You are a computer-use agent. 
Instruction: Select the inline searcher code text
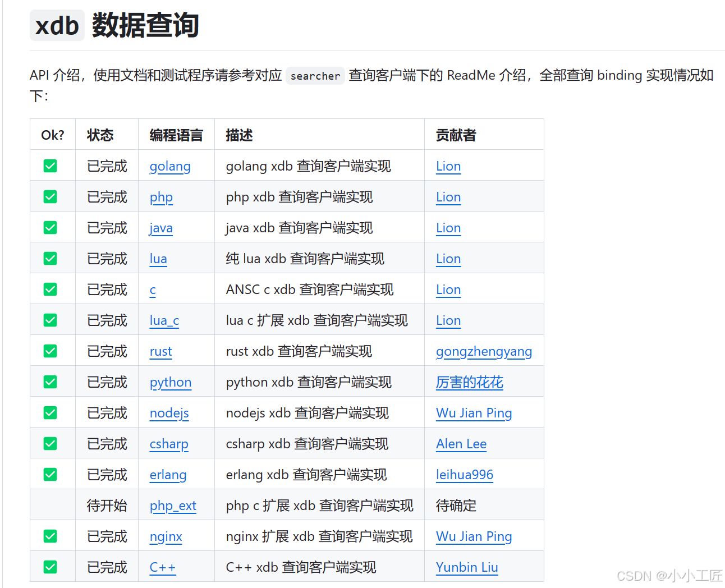315,75
